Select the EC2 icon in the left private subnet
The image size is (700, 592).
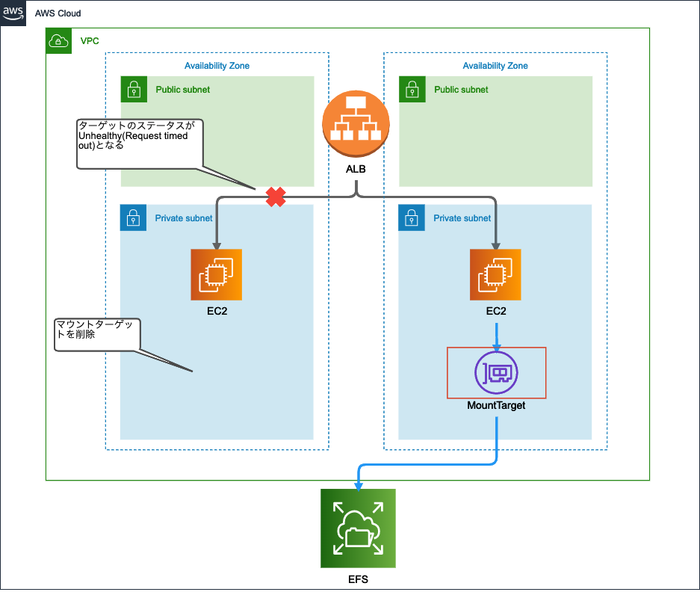(x=217, y=275)
